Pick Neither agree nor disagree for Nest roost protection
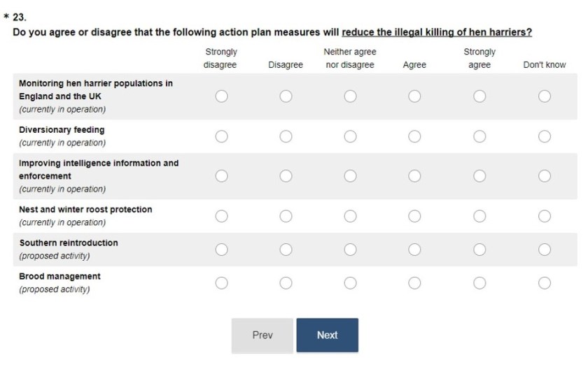Image resolution: width=588 pixels, height=365 pixels. (x=350, y=216)
